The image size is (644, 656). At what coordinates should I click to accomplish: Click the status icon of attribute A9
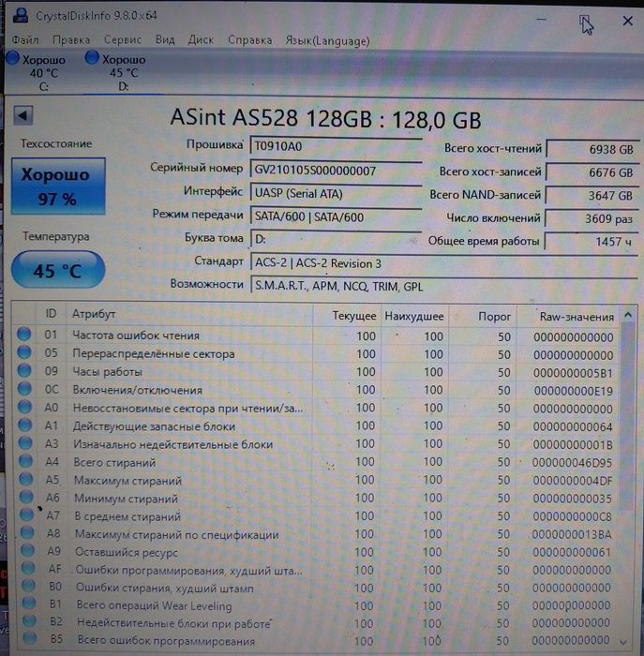tap(27, 550)
